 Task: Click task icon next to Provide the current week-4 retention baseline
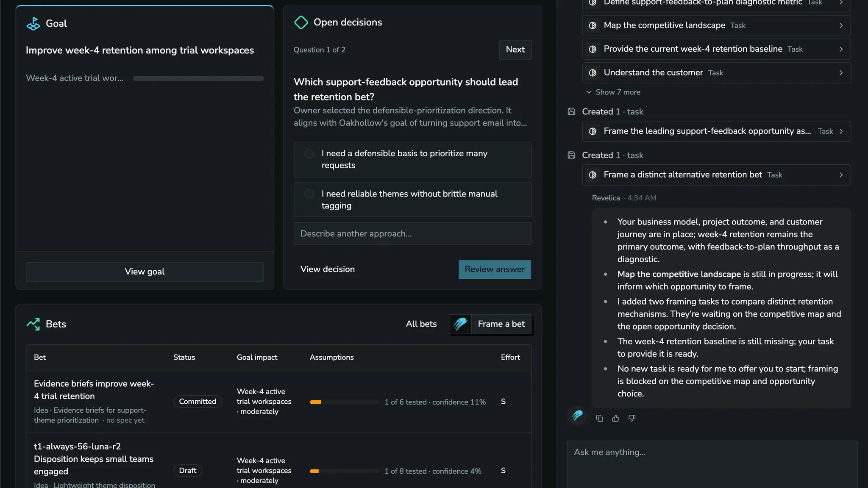tap(593, 49)
